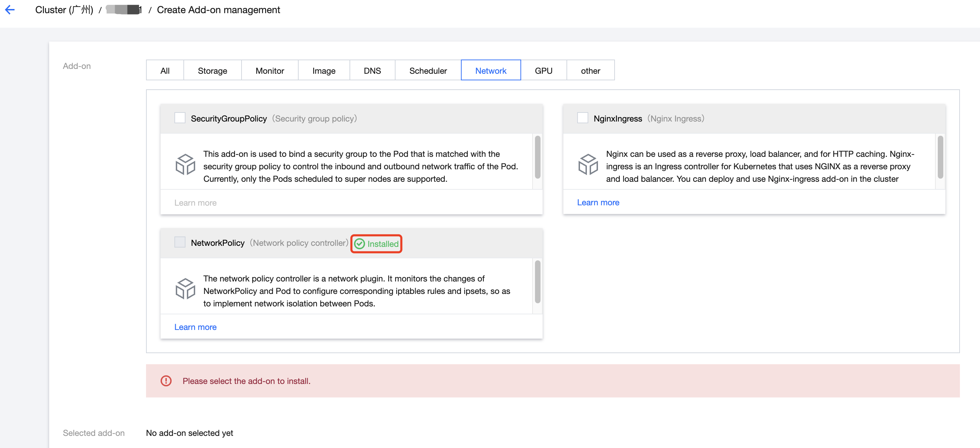Image resolution: width=980 pixels, height=448 pixels.
Task: Click the back arrow icon
Action: point(10,10)
